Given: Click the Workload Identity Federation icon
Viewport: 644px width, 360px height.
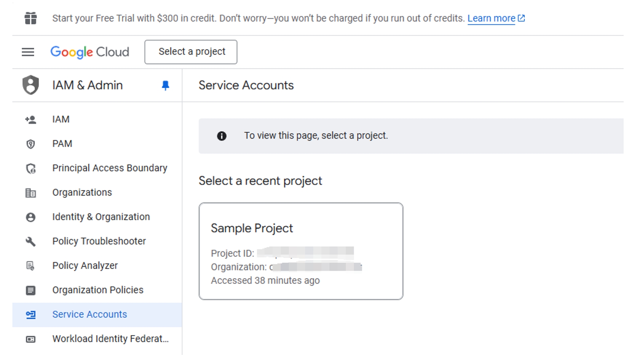Looking at the screenshot, I should (x=31, y=339).
